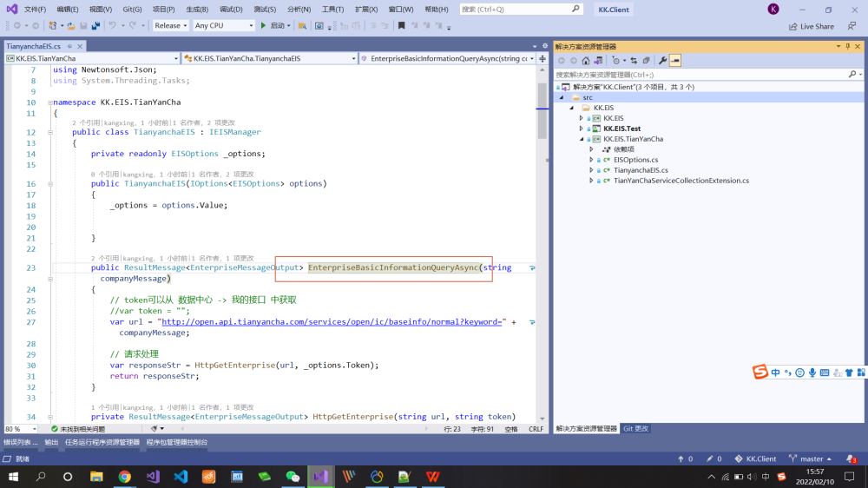Click the split editor plus icon

[542, 58]
